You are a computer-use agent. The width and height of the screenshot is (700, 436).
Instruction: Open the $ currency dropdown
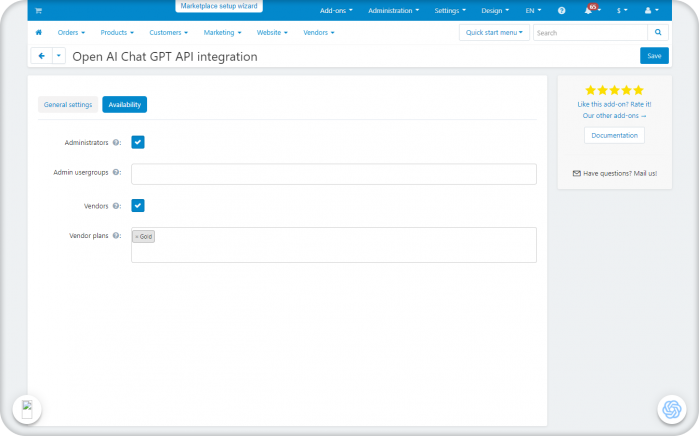(x=622, y=10)
